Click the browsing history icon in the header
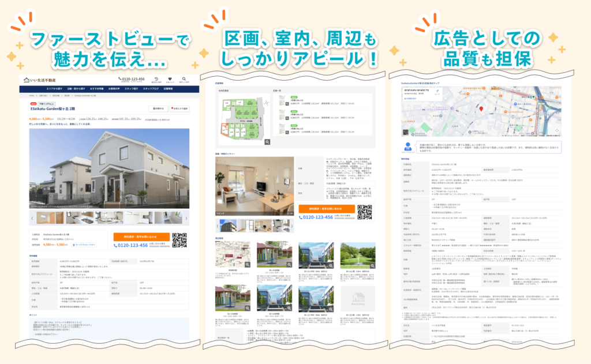Screen dimensions: 591x364 (x=156, y=79)
